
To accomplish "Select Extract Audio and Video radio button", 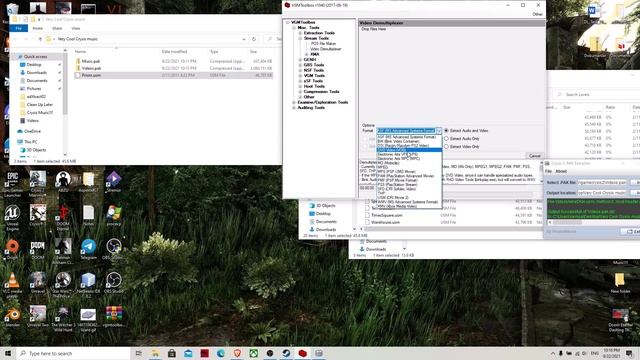I will coord(446,131).
